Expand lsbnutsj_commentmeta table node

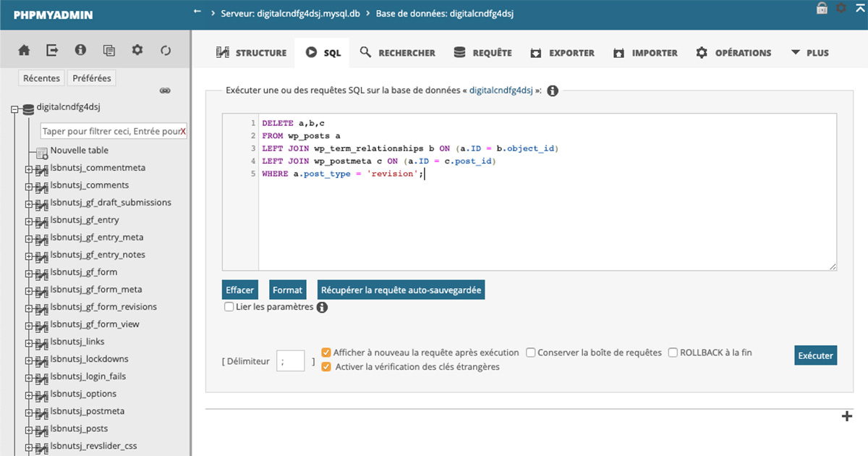29,169
